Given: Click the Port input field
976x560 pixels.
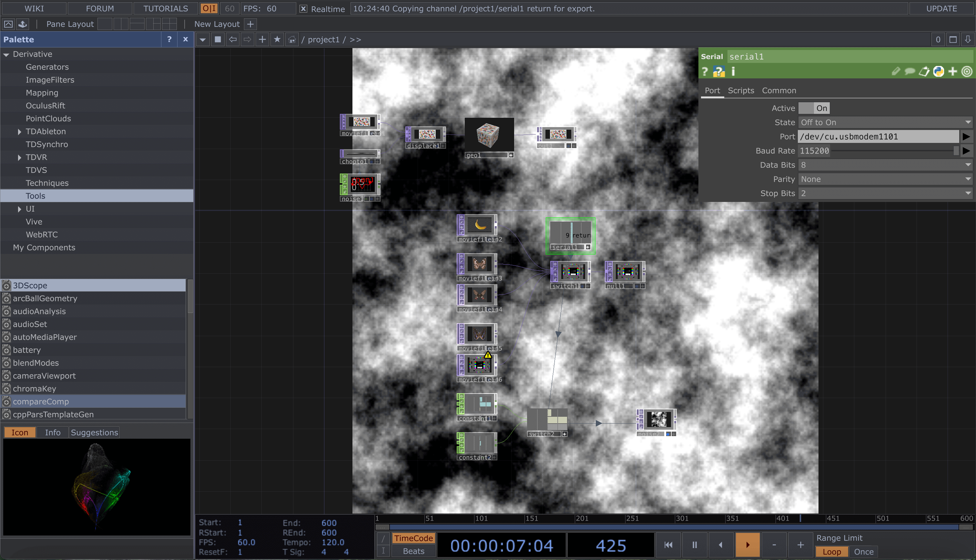Looking at the screenshot, I should (878, 136).
